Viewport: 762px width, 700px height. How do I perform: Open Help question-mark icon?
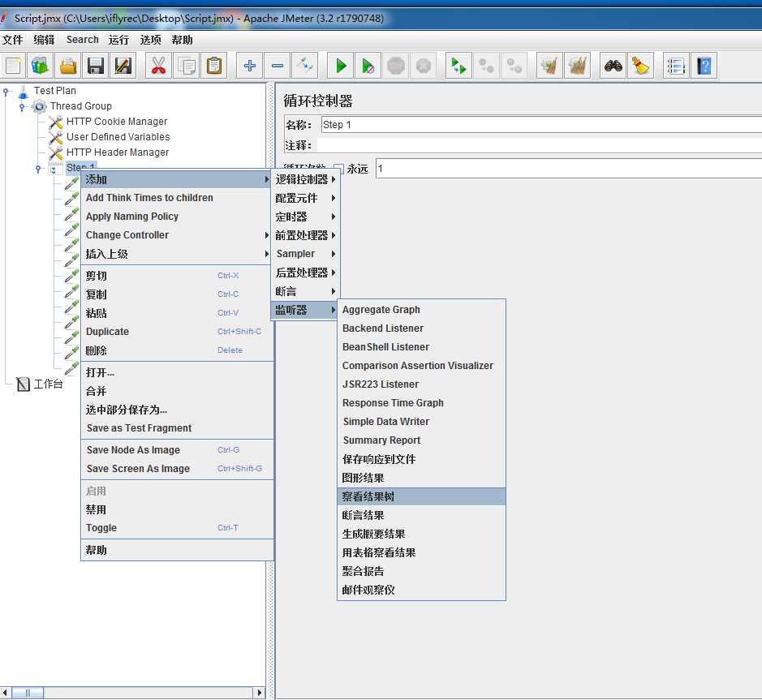pyautogui.click(x=704, y=66)
